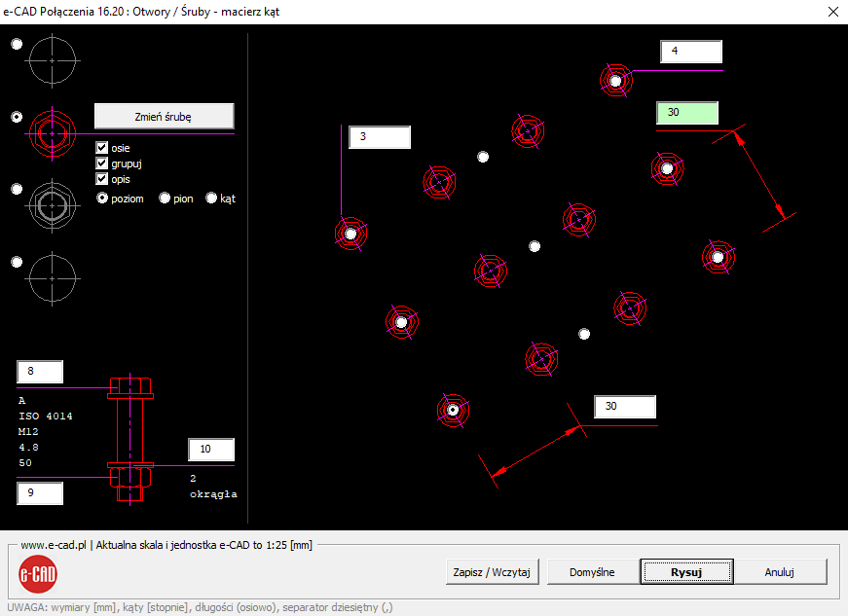Viewport: 848px width, 616px height.
Task: Click the 'A' grade letter text
Action: (21, 400)
